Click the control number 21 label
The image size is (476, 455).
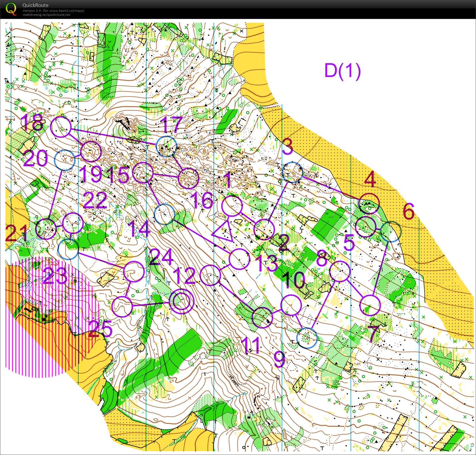point(16,233)
